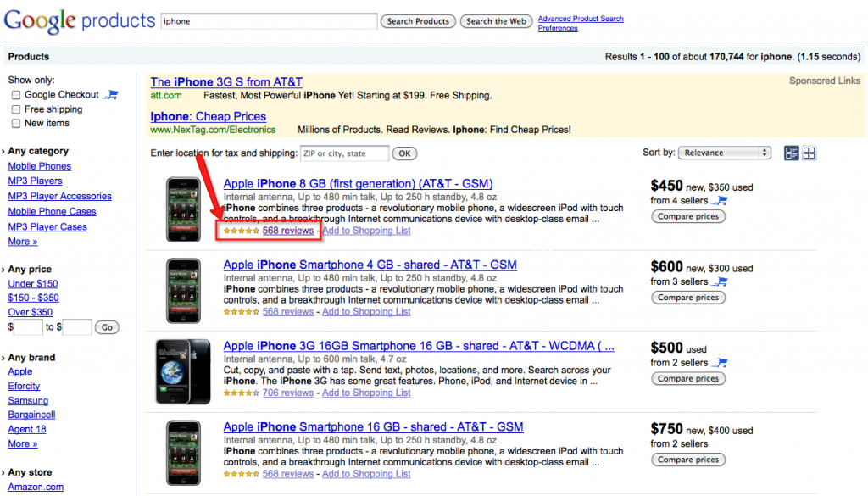The height and width of the screenshot is (496, 868).
Task: Open Apple iPhone Smartphone 4 GB listing
Action: pos(370,265)
